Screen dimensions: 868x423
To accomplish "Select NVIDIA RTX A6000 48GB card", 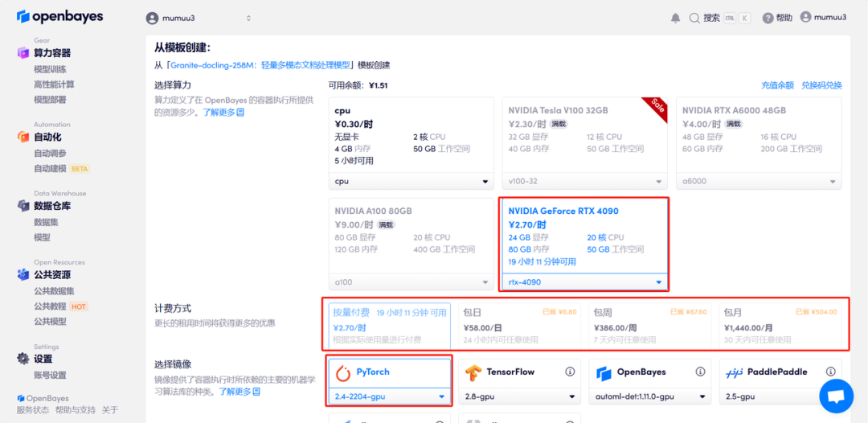I will click(x=759, y=143).
